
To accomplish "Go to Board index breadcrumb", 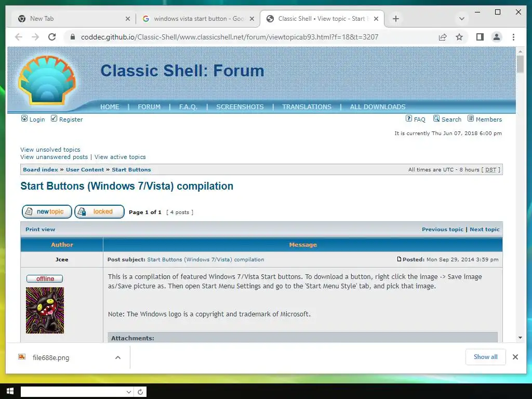I will click(x=41, y=170).
